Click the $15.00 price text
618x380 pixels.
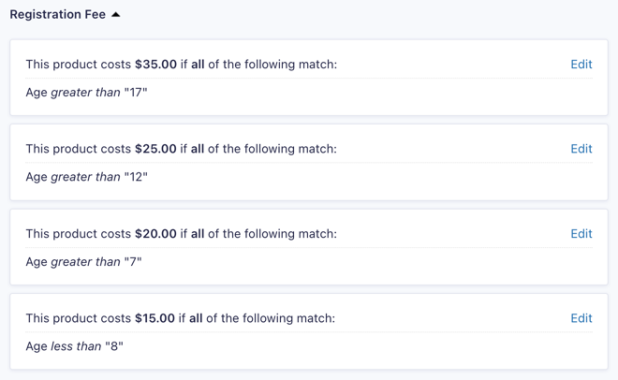coord(155,318)
